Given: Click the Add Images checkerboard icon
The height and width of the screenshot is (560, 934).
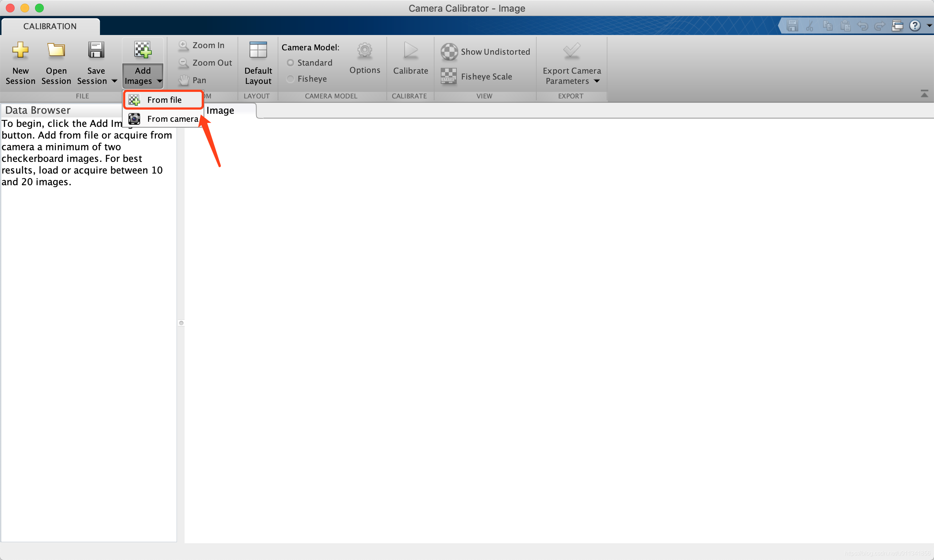Looking at the screenshot, I should [x=143, y=50].
